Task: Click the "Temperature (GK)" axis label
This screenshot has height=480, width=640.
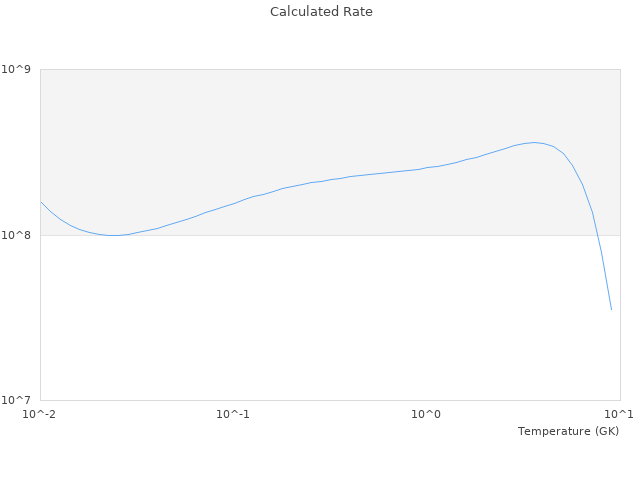Action: [x=568, y=431]
